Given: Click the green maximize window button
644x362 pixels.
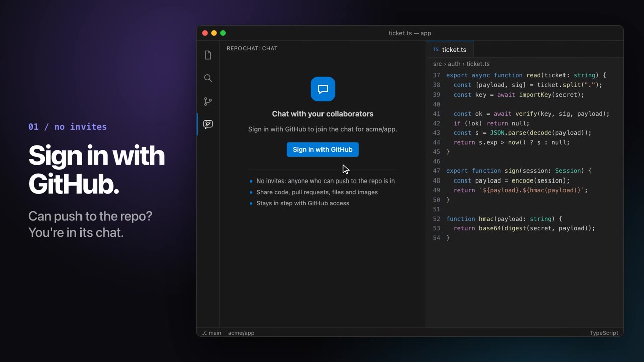Looking at the screenshot, I should pos(223,33).
